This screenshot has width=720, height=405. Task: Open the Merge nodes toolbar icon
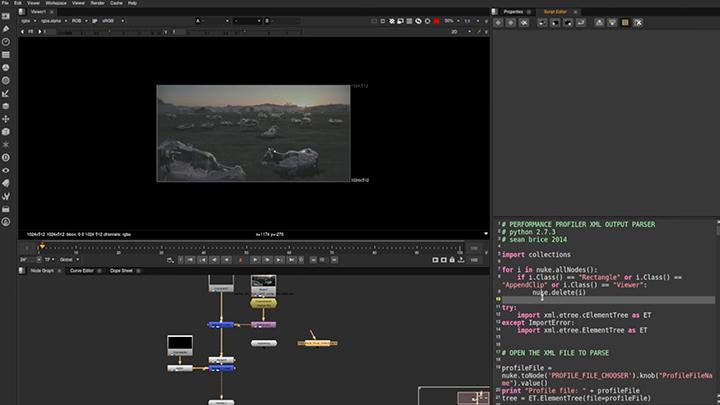coord(6,106)
